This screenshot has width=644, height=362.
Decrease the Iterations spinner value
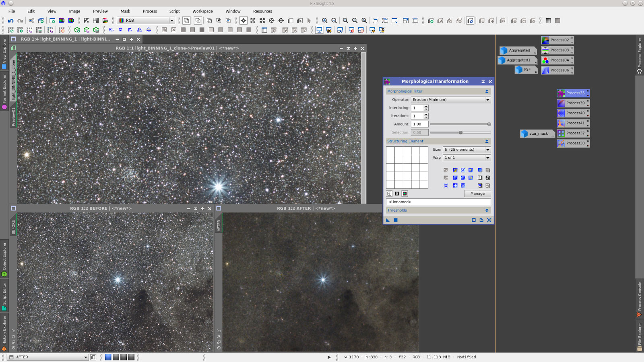click(x=426, y=117)
